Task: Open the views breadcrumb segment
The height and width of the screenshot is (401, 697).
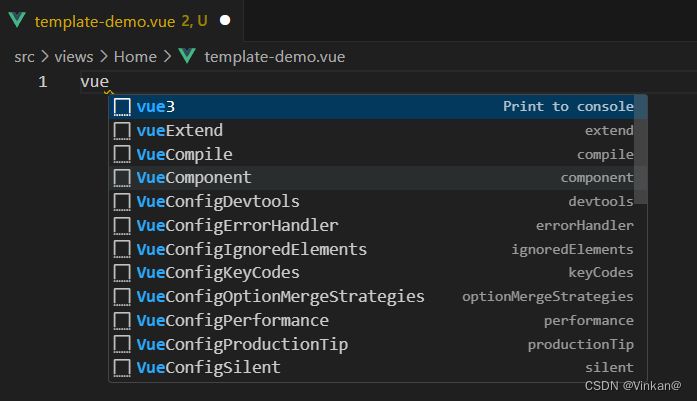Action: tap(74, 57)
